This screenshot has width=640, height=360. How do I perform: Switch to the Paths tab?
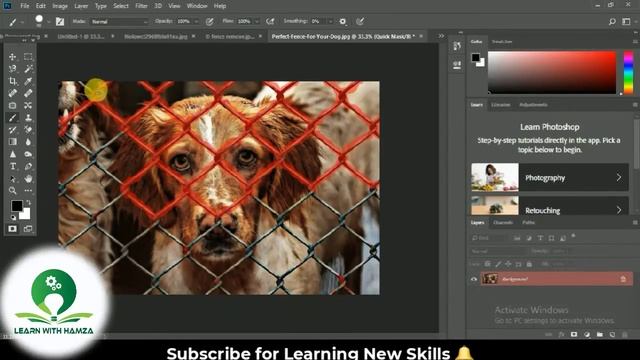[528, 222]
